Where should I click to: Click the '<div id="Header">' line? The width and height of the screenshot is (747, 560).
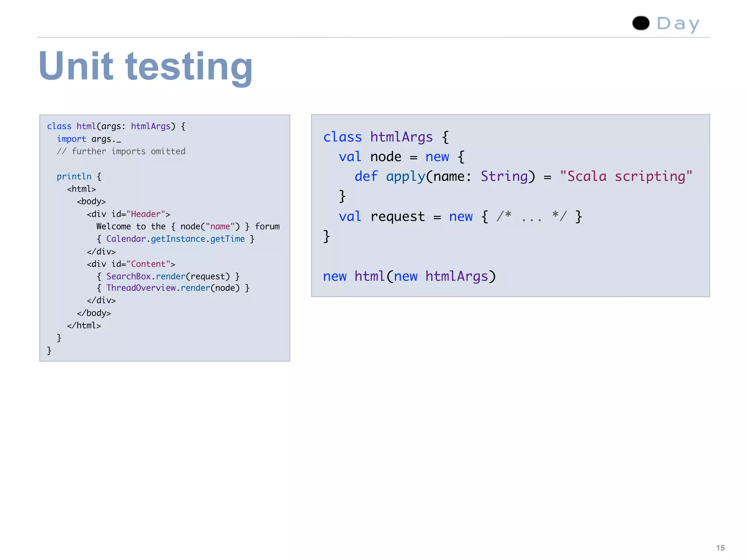128,214
